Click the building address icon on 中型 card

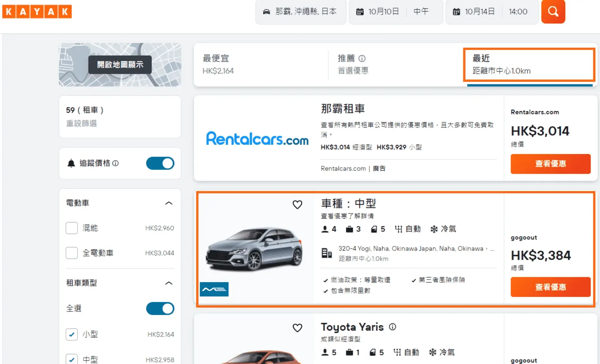pos(327,253)
